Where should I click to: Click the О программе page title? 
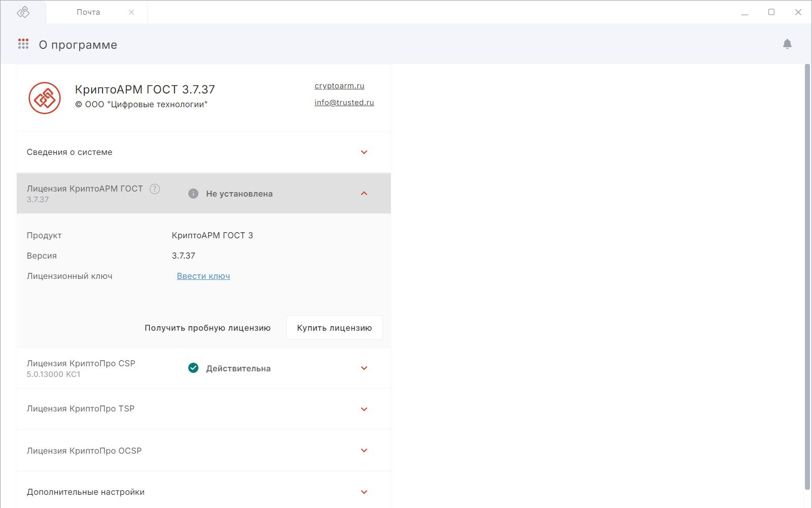(x=78, y=45)
